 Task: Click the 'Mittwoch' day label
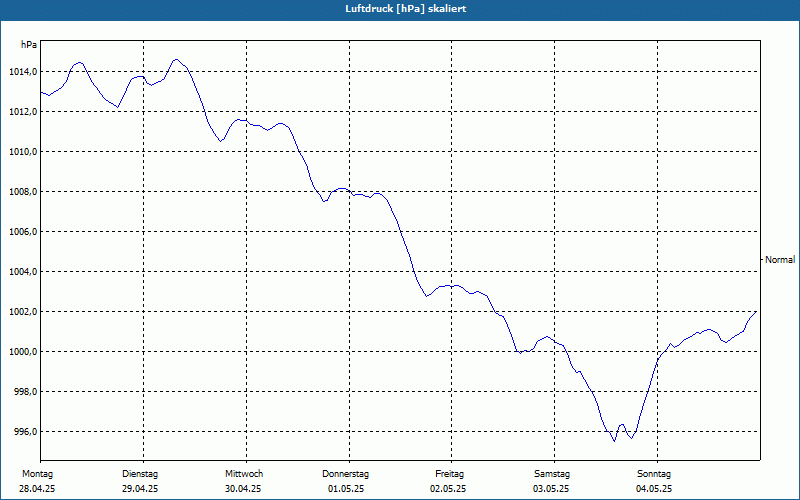coord(244,474)
